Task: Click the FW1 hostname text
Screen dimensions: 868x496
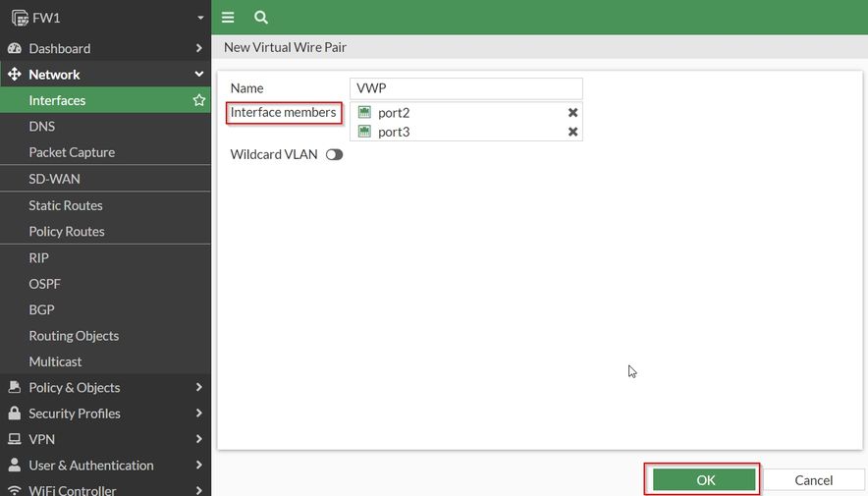Action: (x=46, y=19)
